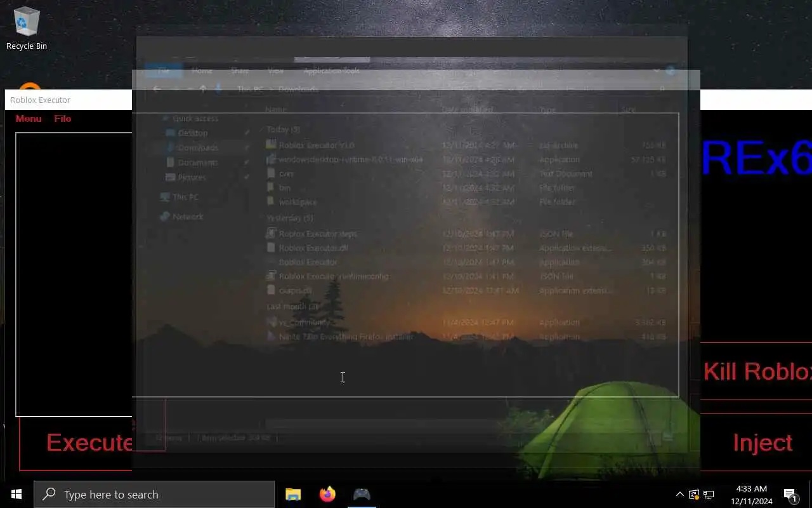Open the Action Center notifications icon

790,495
